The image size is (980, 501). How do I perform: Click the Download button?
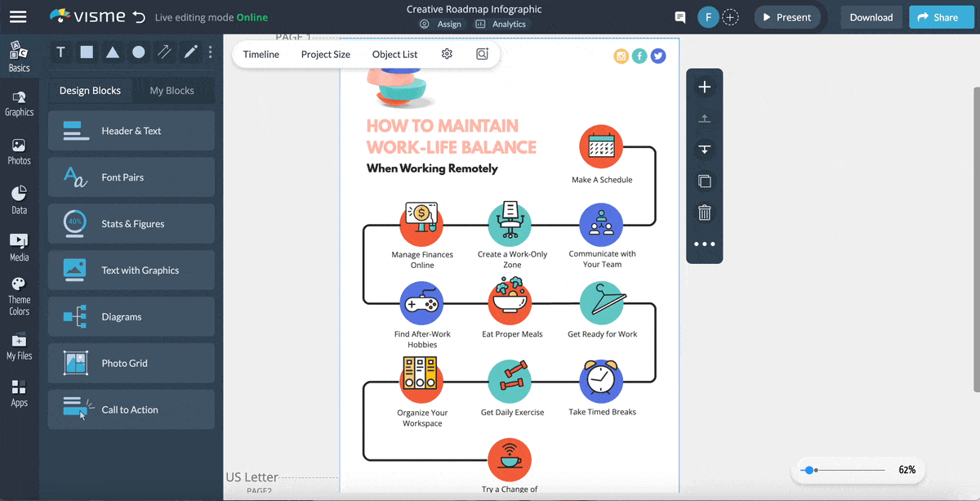tap(871, 16)
